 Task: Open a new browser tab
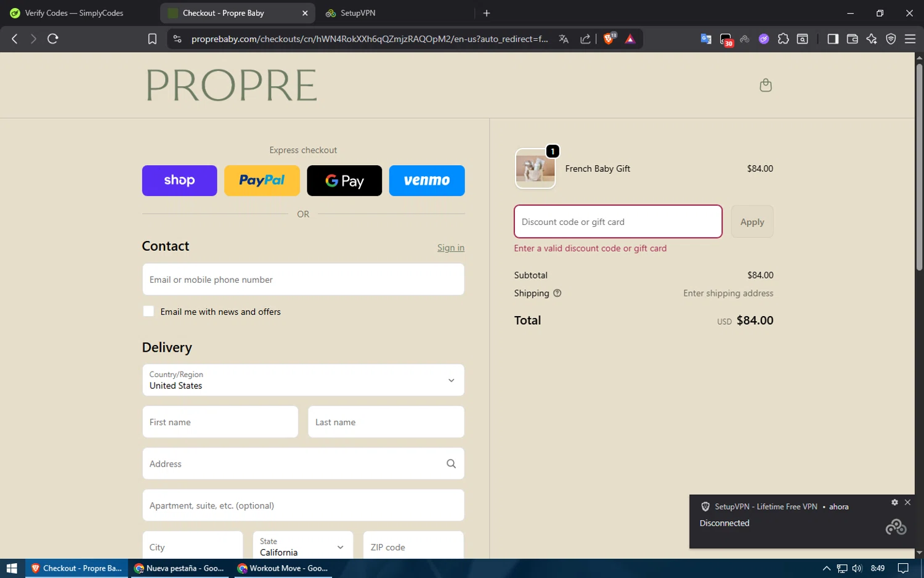click(487, 13)
